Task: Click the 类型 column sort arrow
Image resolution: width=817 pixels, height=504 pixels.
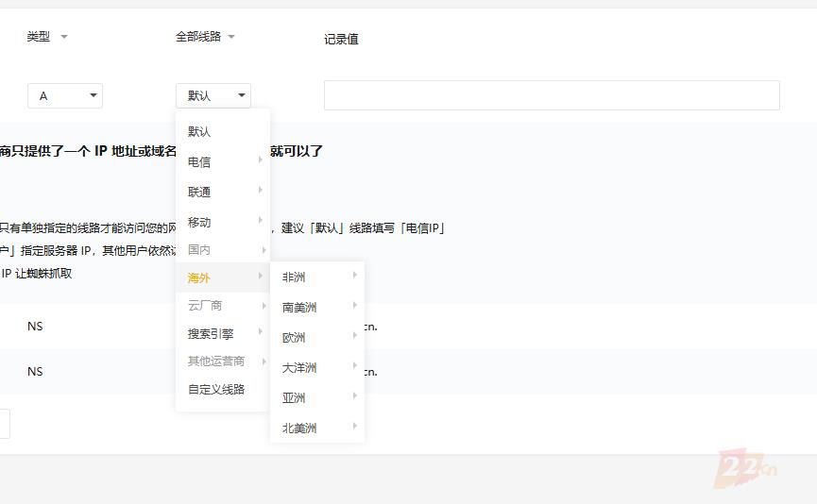Action: 64,37
